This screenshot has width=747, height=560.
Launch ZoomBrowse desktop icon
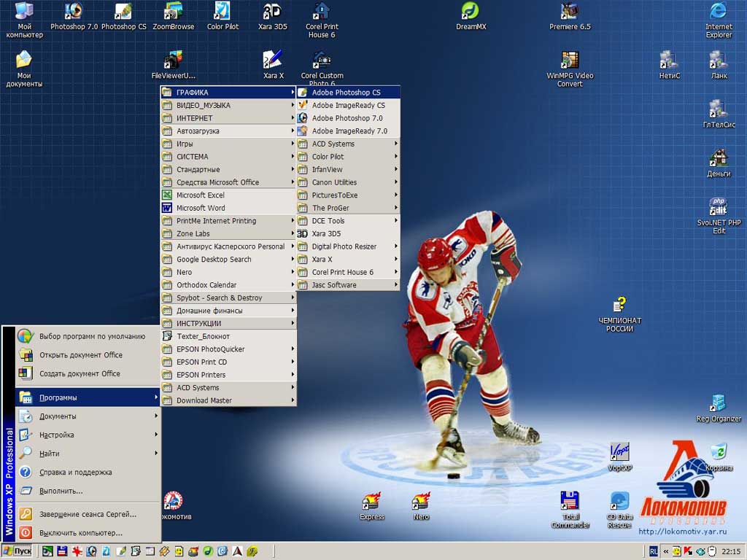click(174, 16)
